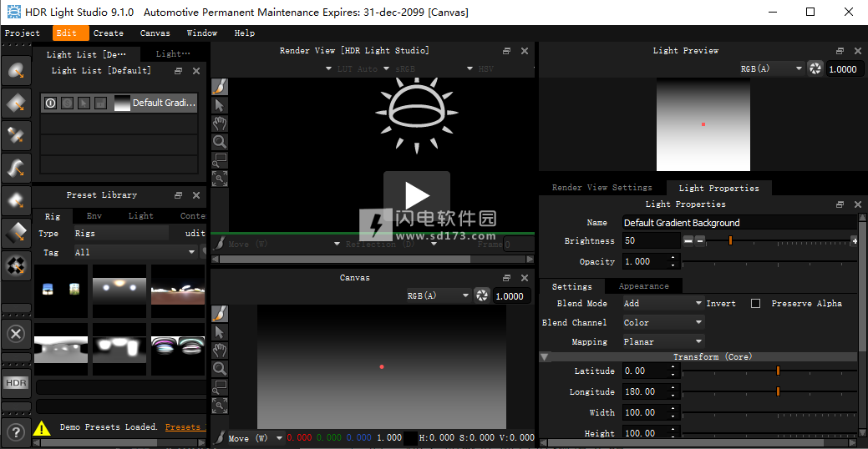This screenshot has width=868, height=449.
Task: Click fit-to-view icon in Render View
Action: coord(220,179)
